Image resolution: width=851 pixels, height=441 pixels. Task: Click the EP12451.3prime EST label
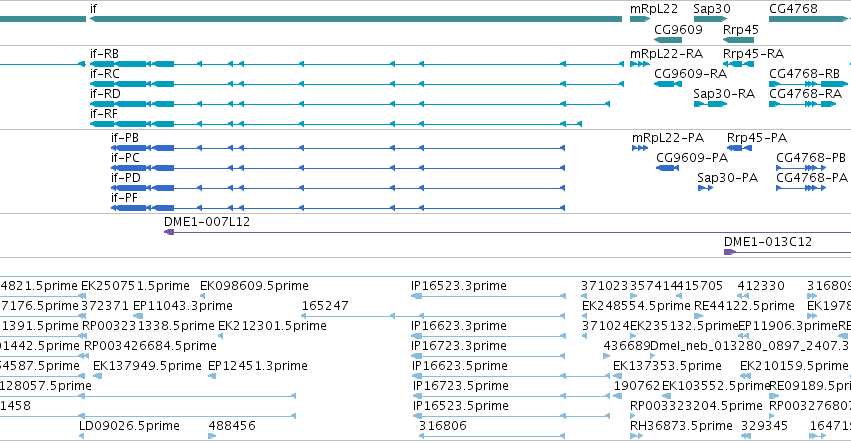tap(258, 366)
